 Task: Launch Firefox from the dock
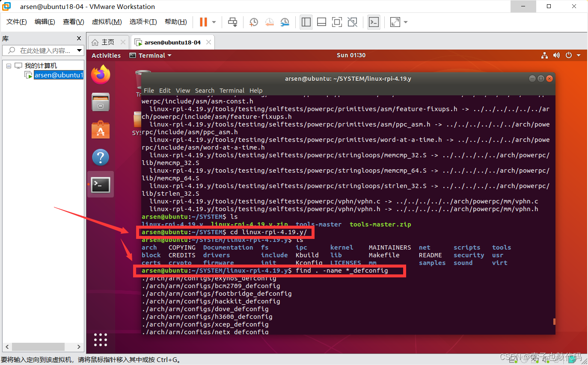[x=101, y=75]
